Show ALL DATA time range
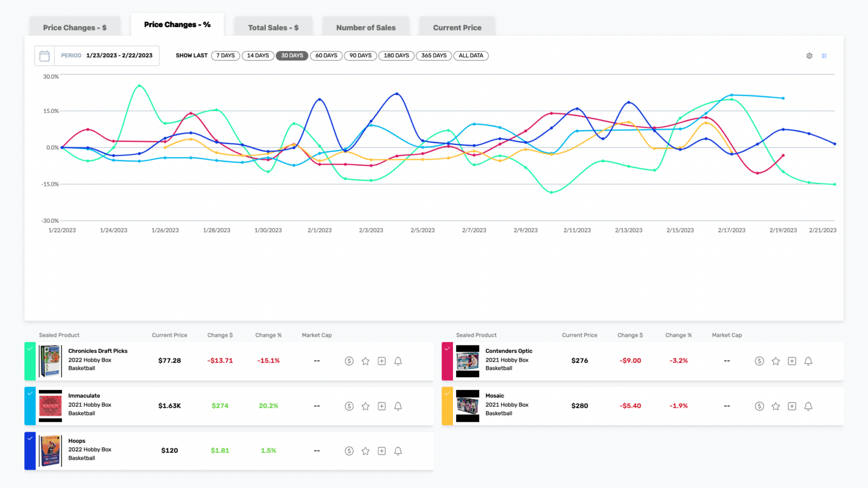 pos(470,56)
